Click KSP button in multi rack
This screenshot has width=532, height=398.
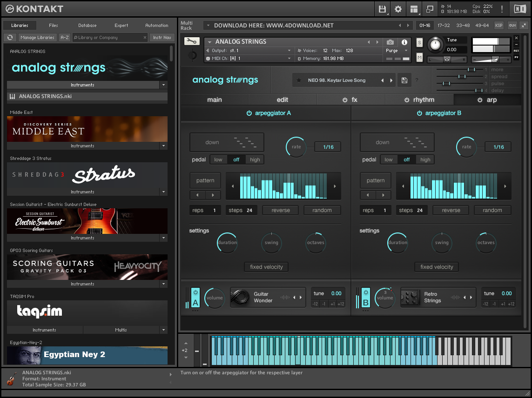[499, 26]
